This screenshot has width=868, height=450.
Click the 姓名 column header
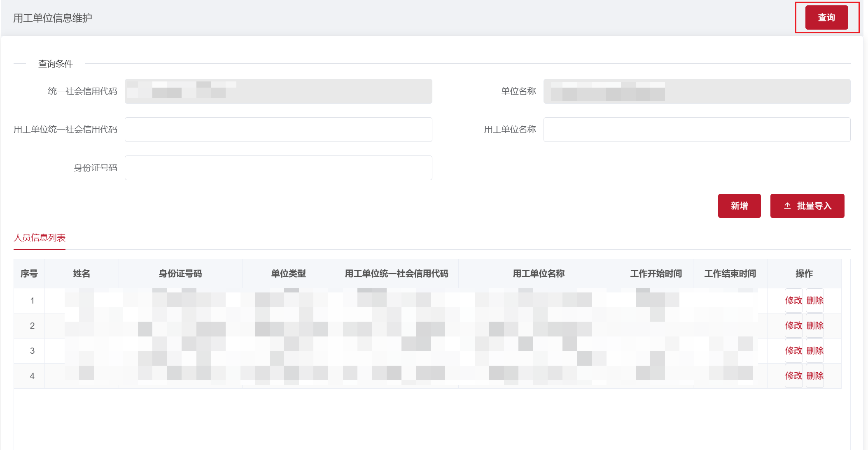82,274
